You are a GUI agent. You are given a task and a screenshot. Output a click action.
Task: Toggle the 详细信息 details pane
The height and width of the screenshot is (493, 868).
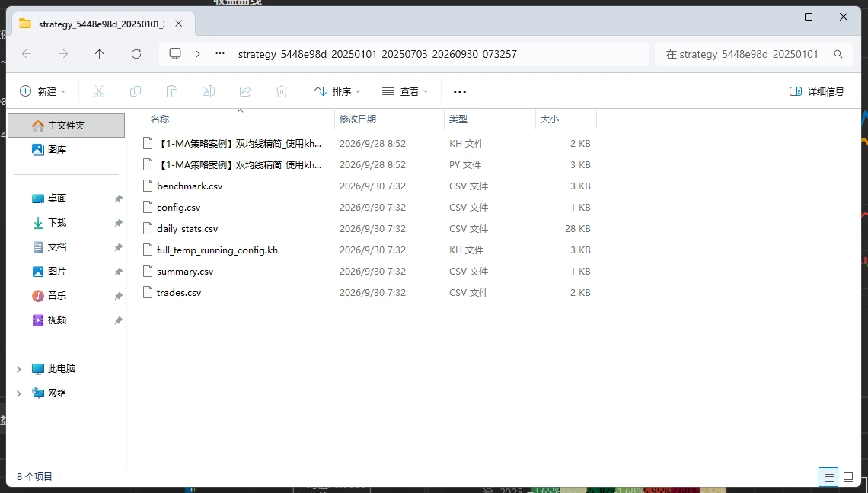[817, 91]
